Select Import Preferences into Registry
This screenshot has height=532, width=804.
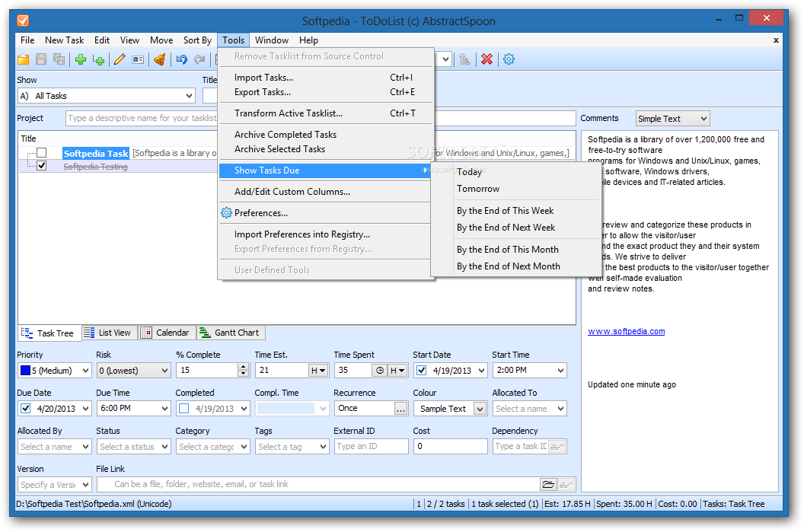[x=326, y=234]
